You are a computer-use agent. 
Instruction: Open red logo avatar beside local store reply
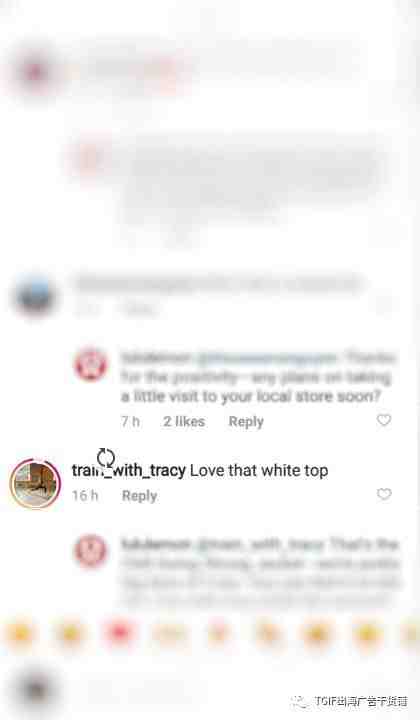[x=91, y=365]
